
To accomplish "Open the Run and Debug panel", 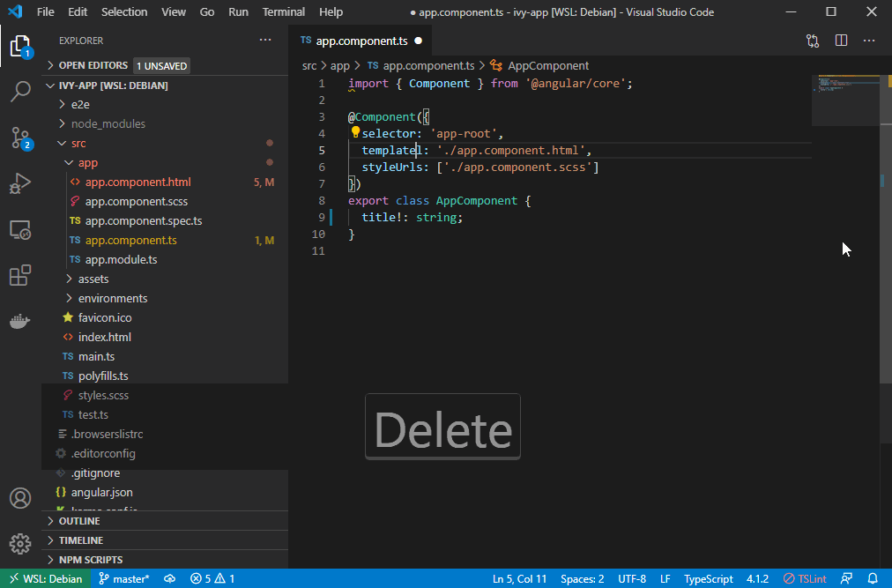I will pyautogui.click(x=20, y=182).
